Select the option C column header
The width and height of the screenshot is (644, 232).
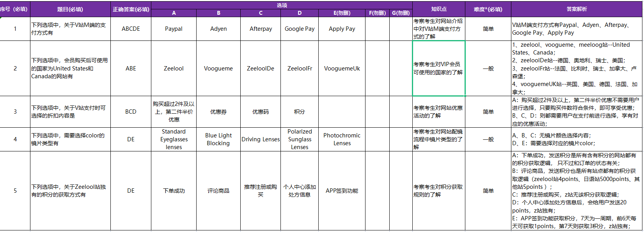coord(261,13)
